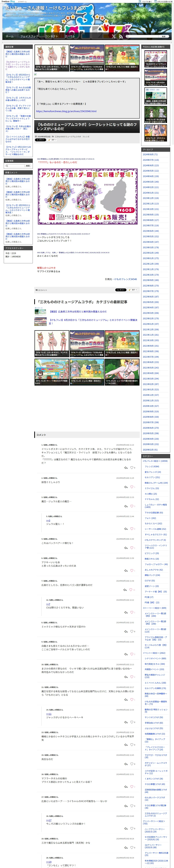Open けものフレンズ#546 source link

pos(125,279)
